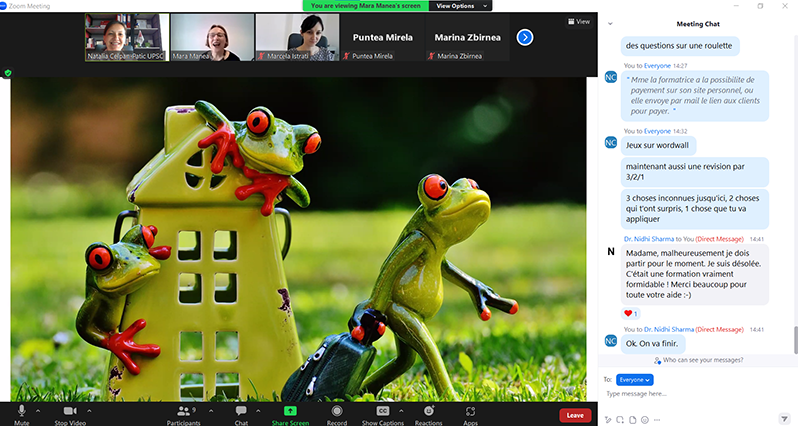Open the Apps panel

(x=470, y=412)
